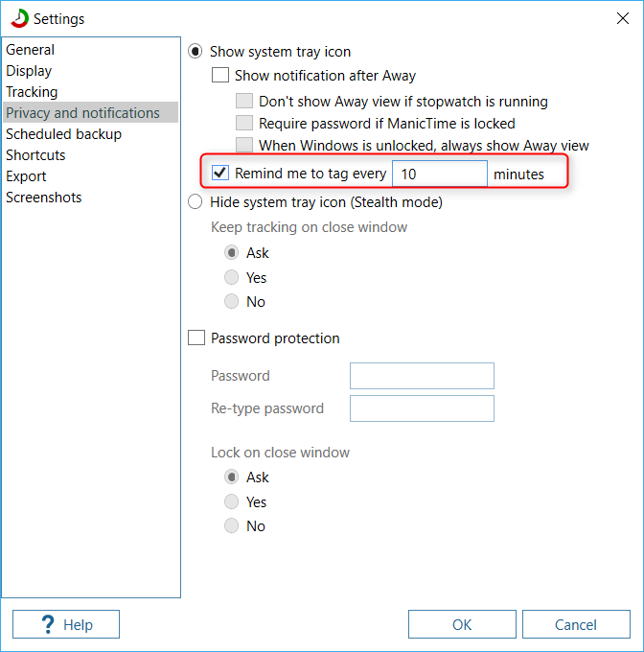The width and height of the screenshot is (644, 652).
Task: Click the question mark Help icon
Action: (x=48, y=624)
